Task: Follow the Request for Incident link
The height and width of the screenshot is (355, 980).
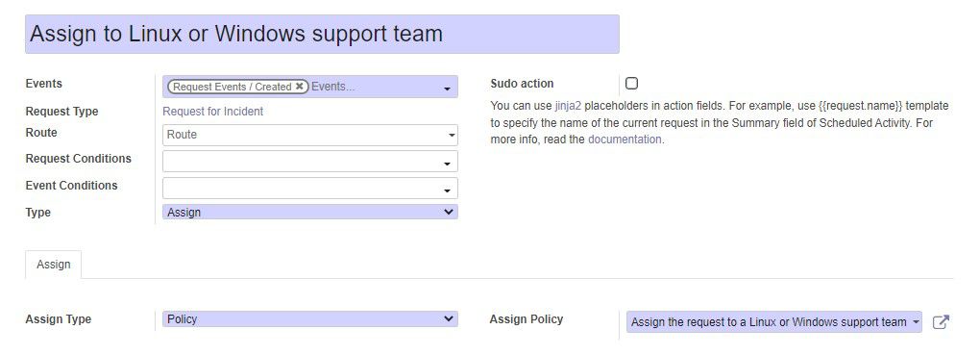Action: (x=212, y=112)
